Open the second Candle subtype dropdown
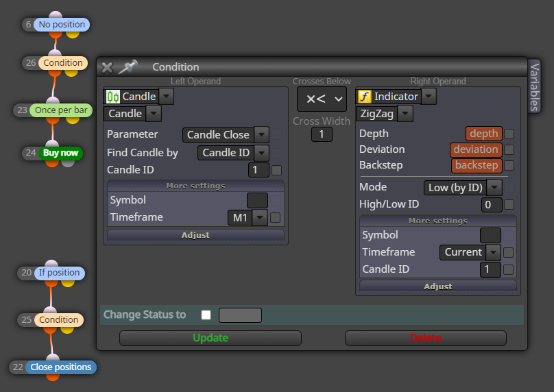The image size is (554, 392). tap(154, 114)
